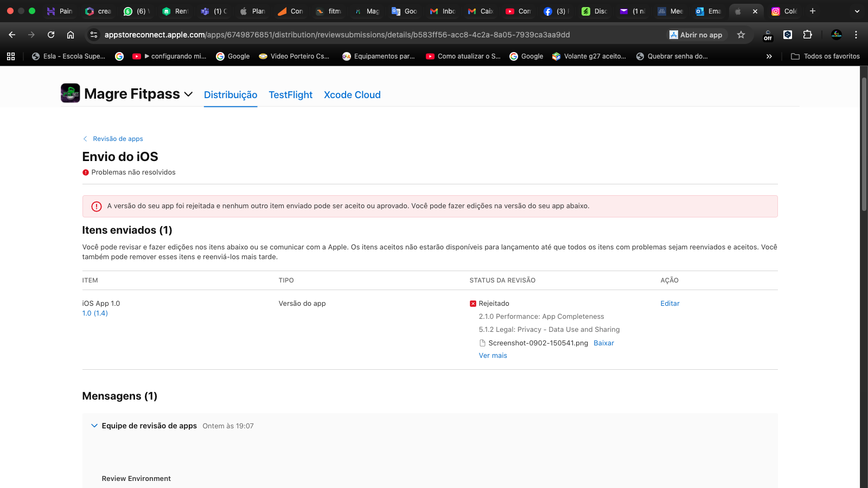
Task: Switch to the Disc browser tab
Action: pos(595,11)
